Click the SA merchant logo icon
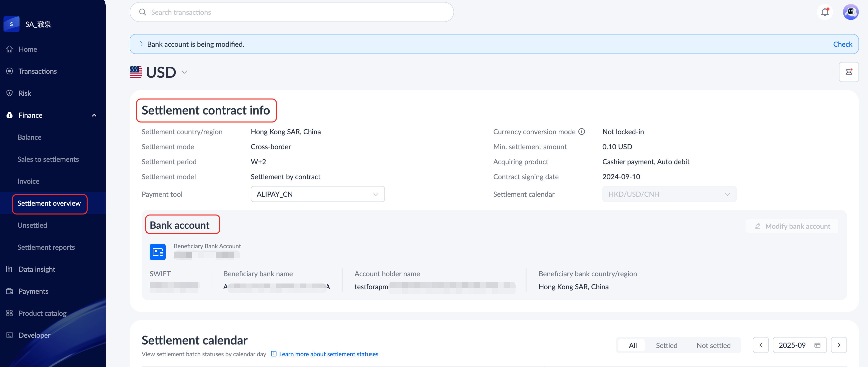The width and height of the screenshot is (868, 367). tap(12, 24)
